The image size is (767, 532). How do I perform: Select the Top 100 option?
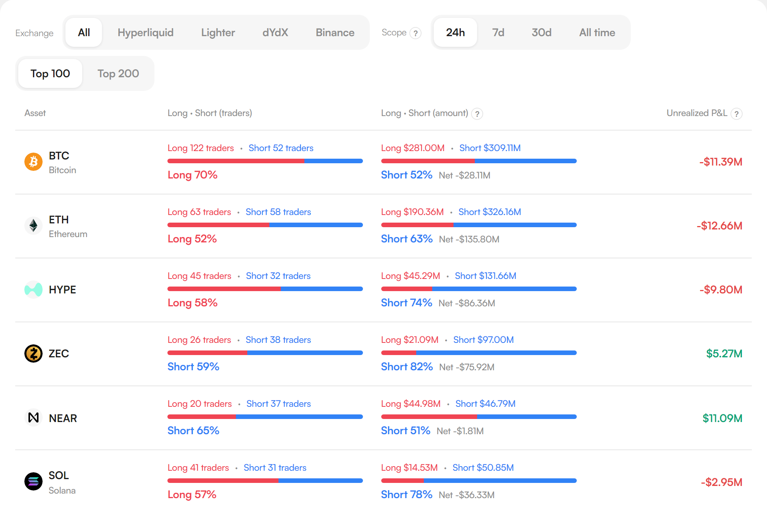(x=50, y=73)
